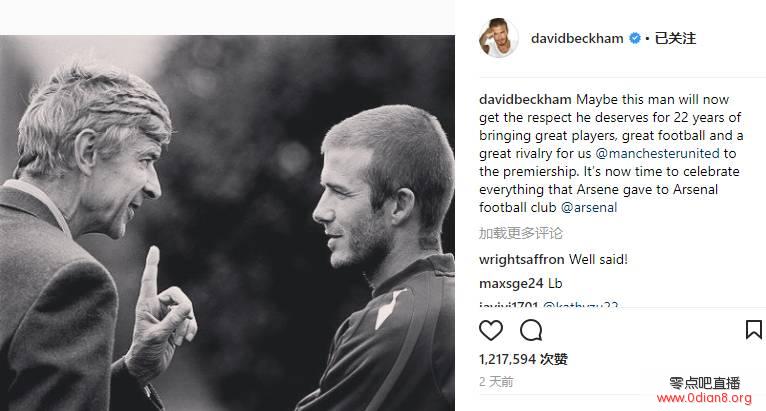Toggle the 已关注 following button
Viewport: 766px width, 411px height.
pyautogui.click(x=675, y=38)
